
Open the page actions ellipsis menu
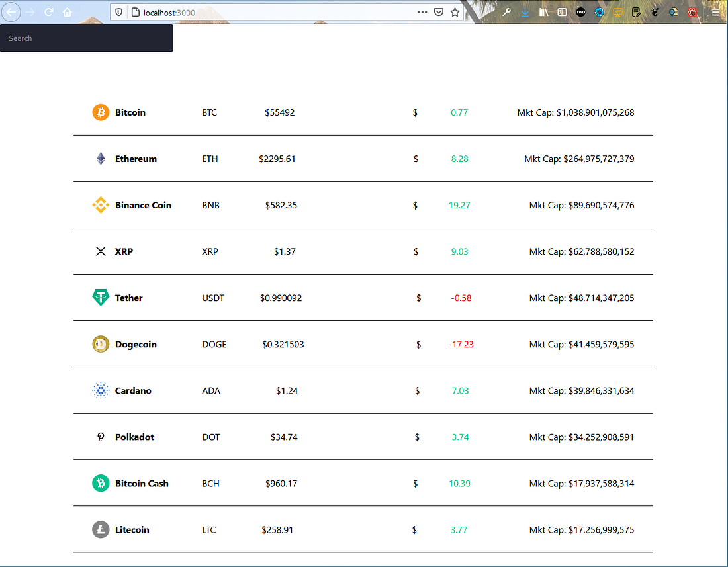[x=422, y=12]
